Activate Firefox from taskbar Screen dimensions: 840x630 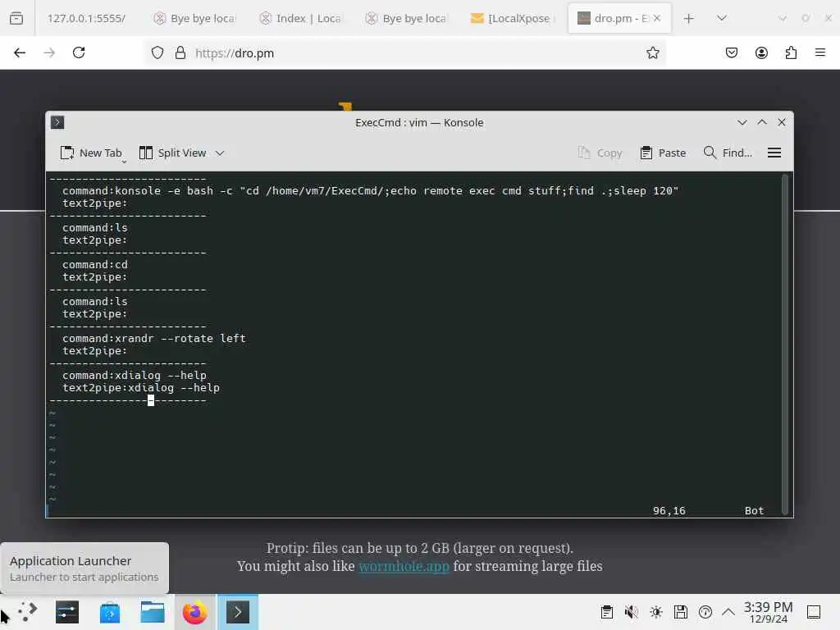[x=195, y=612]
